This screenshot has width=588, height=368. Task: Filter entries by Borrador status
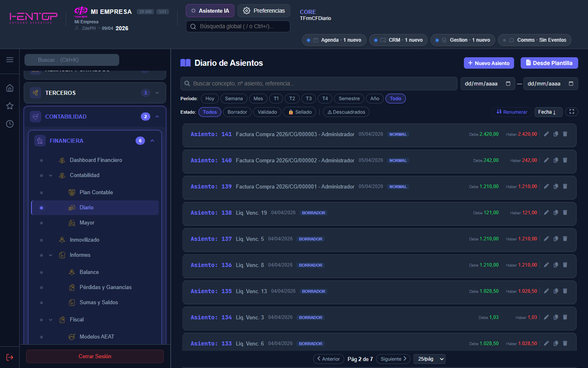237,112
